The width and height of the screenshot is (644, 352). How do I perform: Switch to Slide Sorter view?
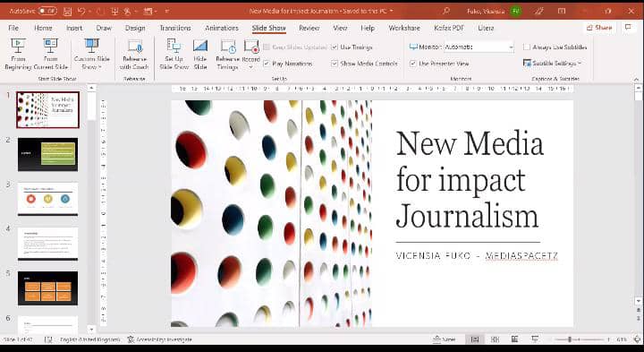(x=495, y=339)
